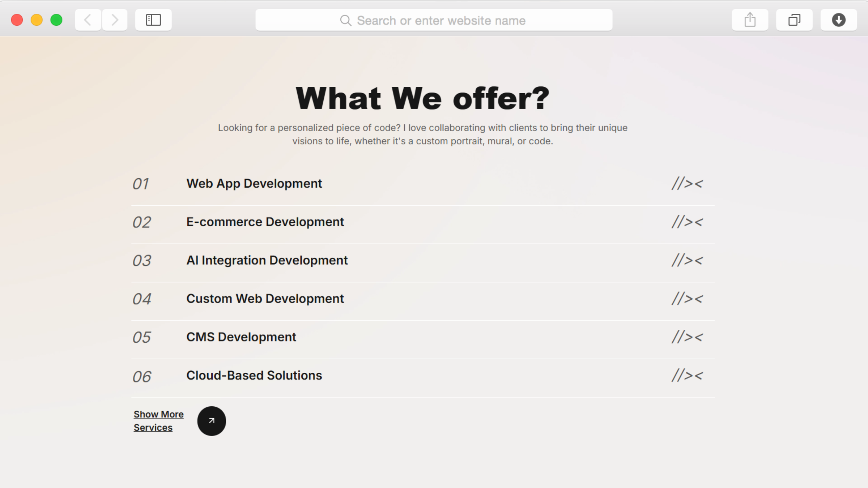868x488 pixels.
Task: Open the tab overview icon
Action: pos(794,20)
